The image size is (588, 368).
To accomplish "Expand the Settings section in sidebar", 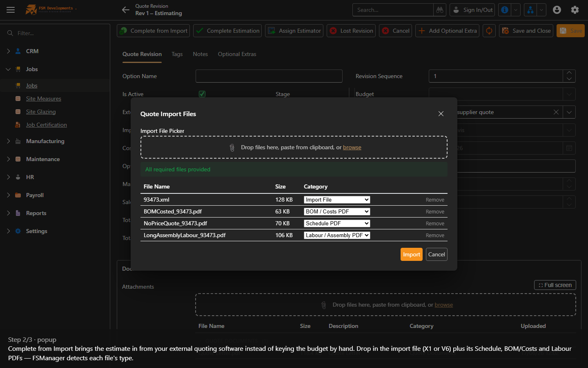I will pyautogui.click(x=9, y=231).
